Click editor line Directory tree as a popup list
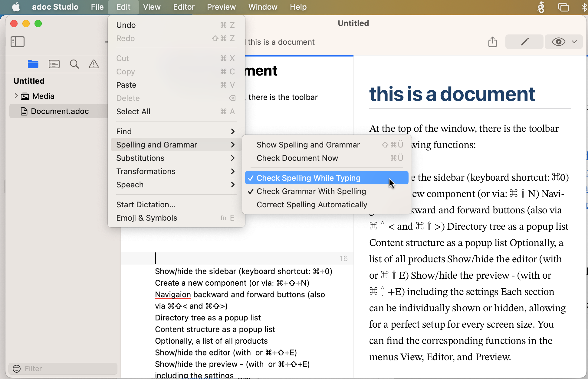 point(208,318)
